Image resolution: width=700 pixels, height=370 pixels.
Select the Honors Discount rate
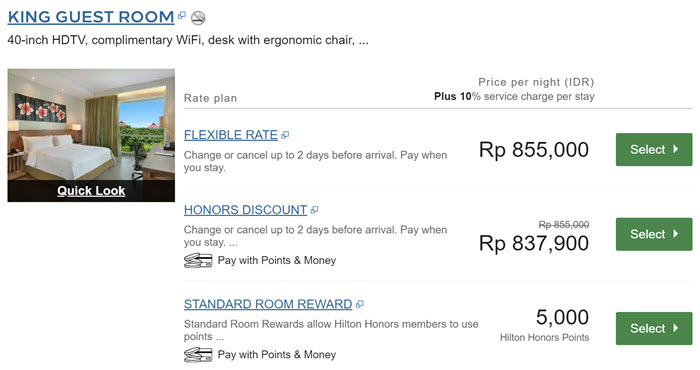(654, 234)
